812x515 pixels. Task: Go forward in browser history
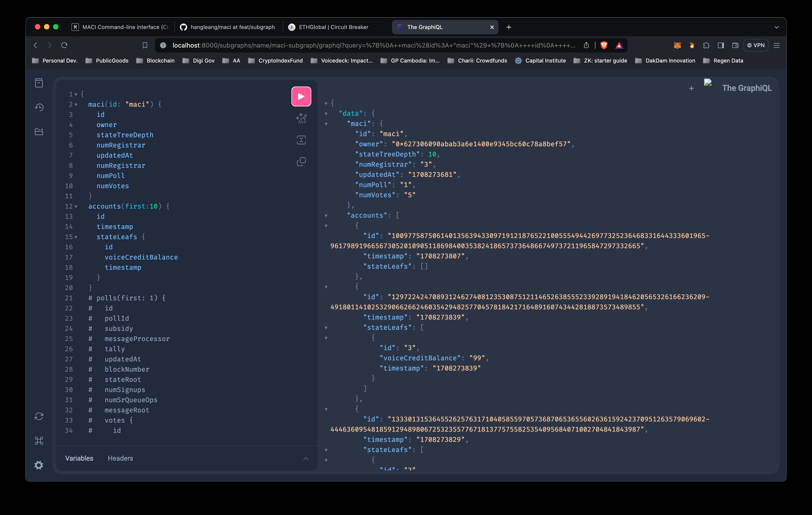[x=50, y=45]
